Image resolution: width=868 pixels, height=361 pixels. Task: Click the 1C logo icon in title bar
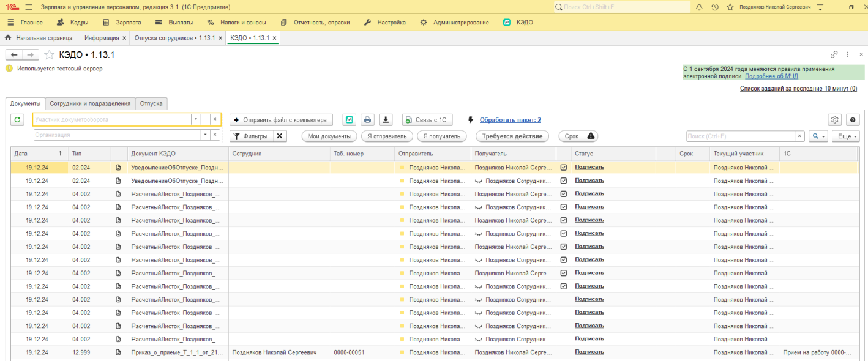point(12,7)
